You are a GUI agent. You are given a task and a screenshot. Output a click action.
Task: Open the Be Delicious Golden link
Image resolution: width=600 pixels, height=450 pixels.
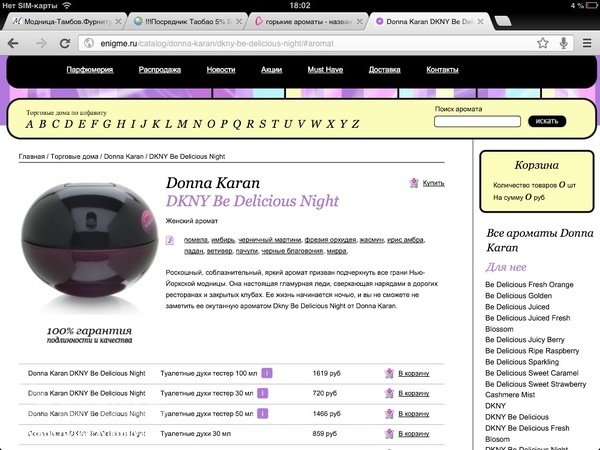(x=518, y=296)
